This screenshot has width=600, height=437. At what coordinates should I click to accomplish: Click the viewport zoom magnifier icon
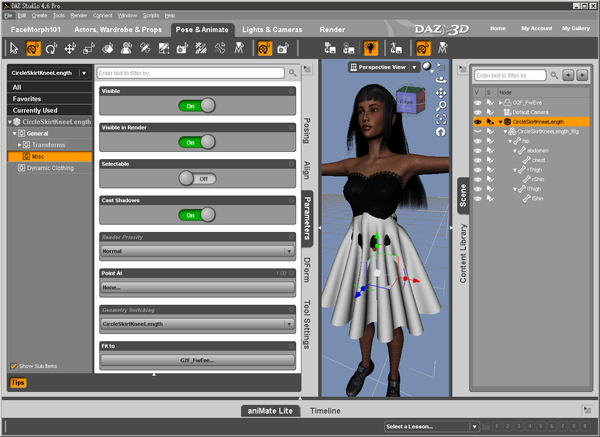tap(441, 106)
